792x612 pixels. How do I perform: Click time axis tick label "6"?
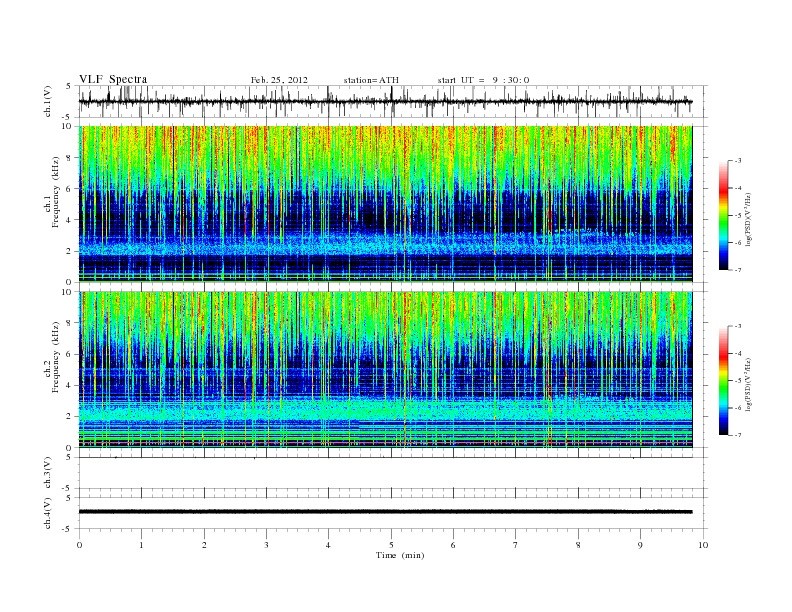[x=453, y=545]
